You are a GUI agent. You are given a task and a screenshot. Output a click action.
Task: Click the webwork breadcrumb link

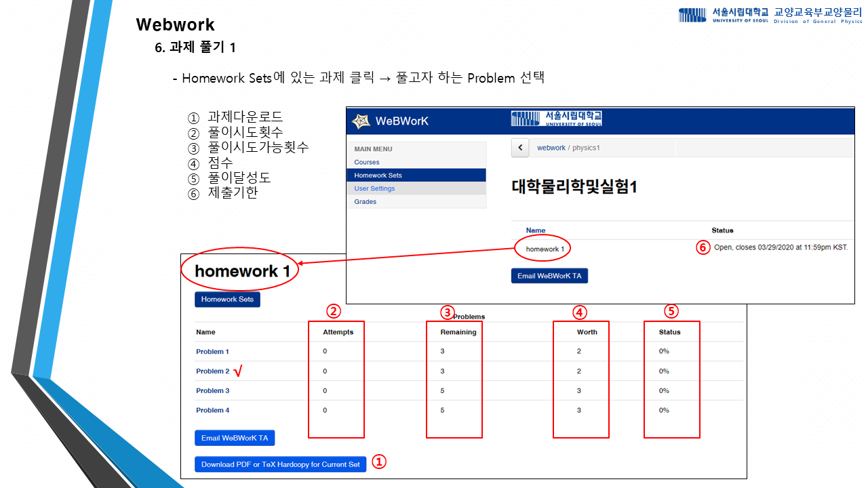[x=551, y=147]
